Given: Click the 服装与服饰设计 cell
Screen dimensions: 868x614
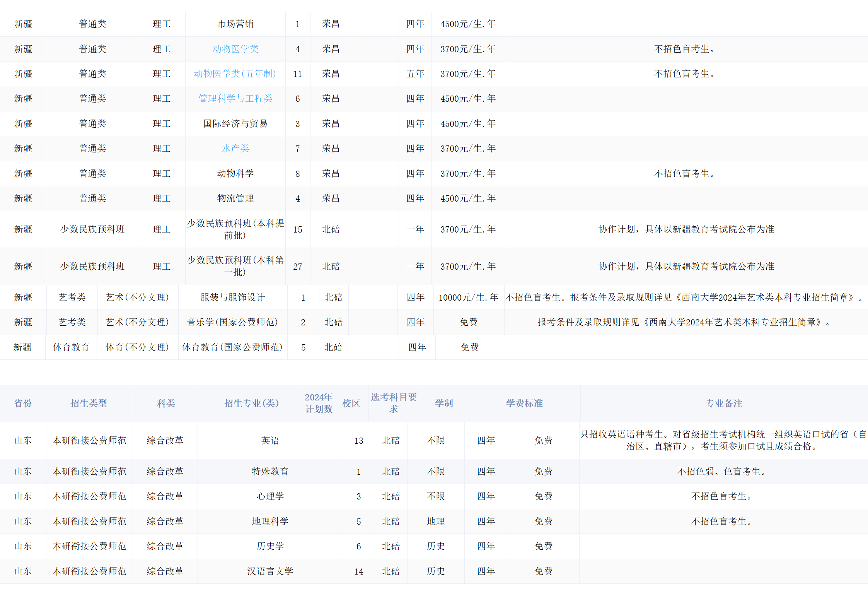Looking at the screenshot, I should tap(232, 298).
